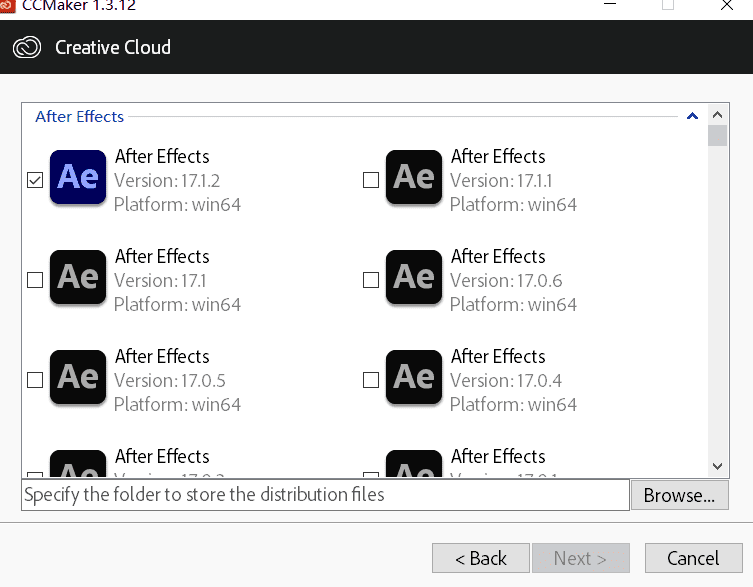
Task: Minimize the CCMaker window
Action: tap(610, 4)
